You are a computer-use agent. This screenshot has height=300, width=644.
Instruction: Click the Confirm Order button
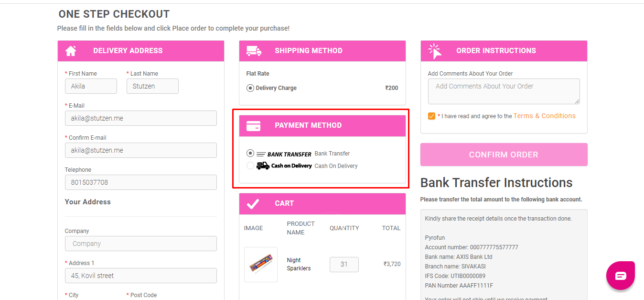click(x=504, y=155)
